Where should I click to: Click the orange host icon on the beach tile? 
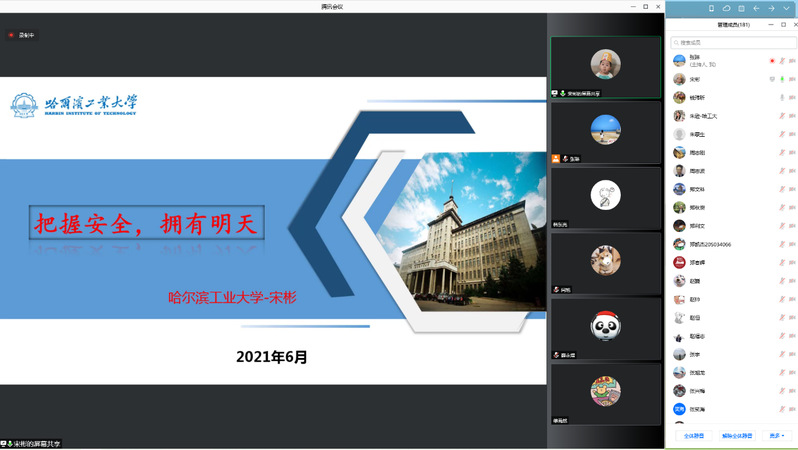coord(556,159)
